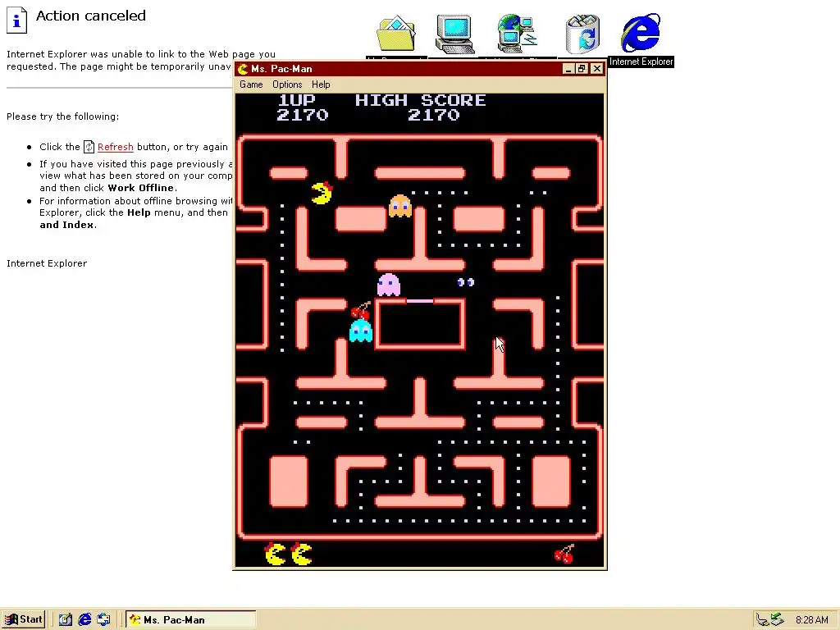Open the Game menu
Viewport: 840px width, 630px height.
[x=251, y=84]
